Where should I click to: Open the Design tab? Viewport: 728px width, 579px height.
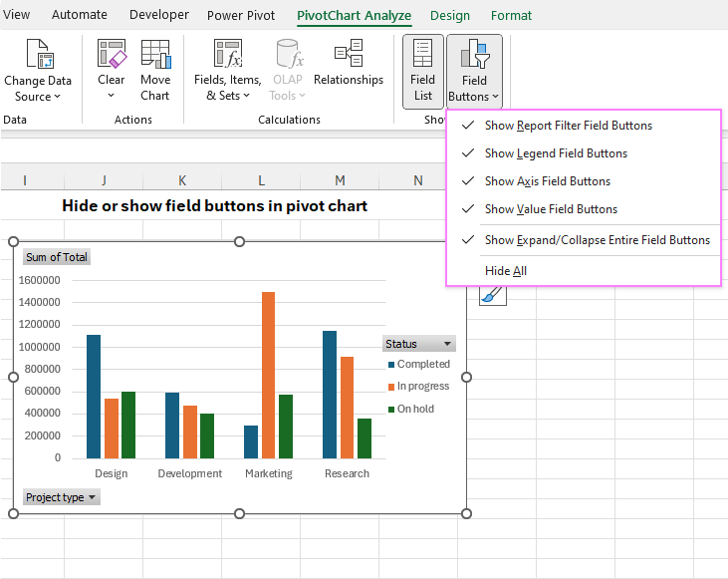450,15
